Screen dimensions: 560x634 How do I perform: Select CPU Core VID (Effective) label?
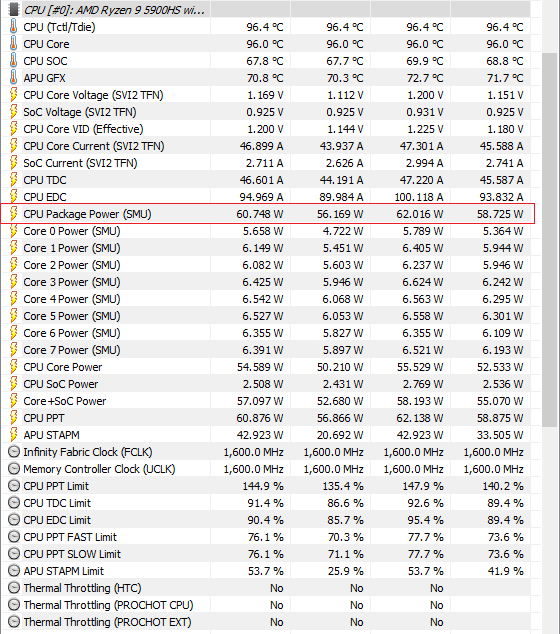[x=83, y=129]
